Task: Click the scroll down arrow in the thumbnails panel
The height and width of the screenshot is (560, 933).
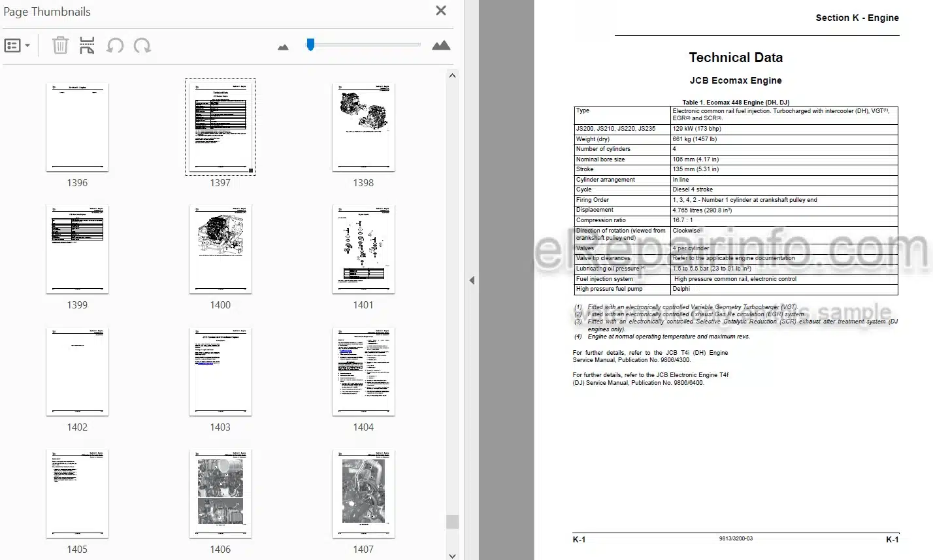Action: [452, 555]
